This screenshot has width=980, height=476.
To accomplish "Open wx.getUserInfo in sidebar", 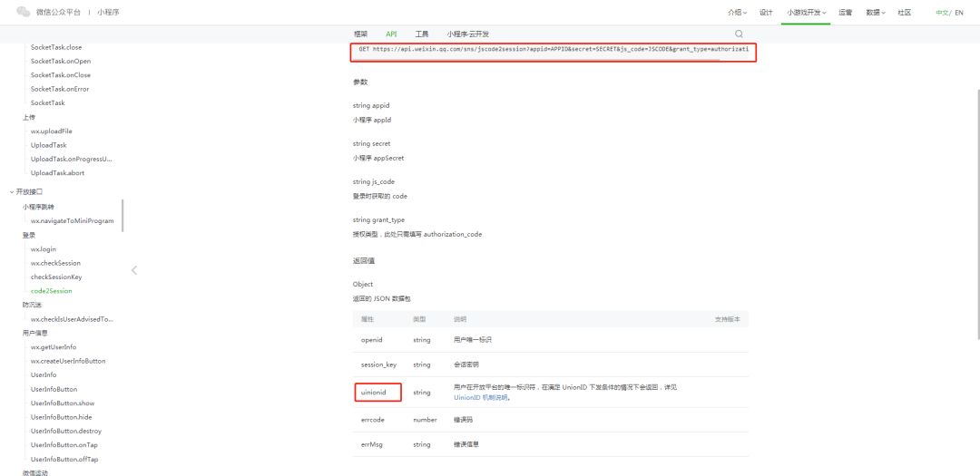I will tap(54, 346).
